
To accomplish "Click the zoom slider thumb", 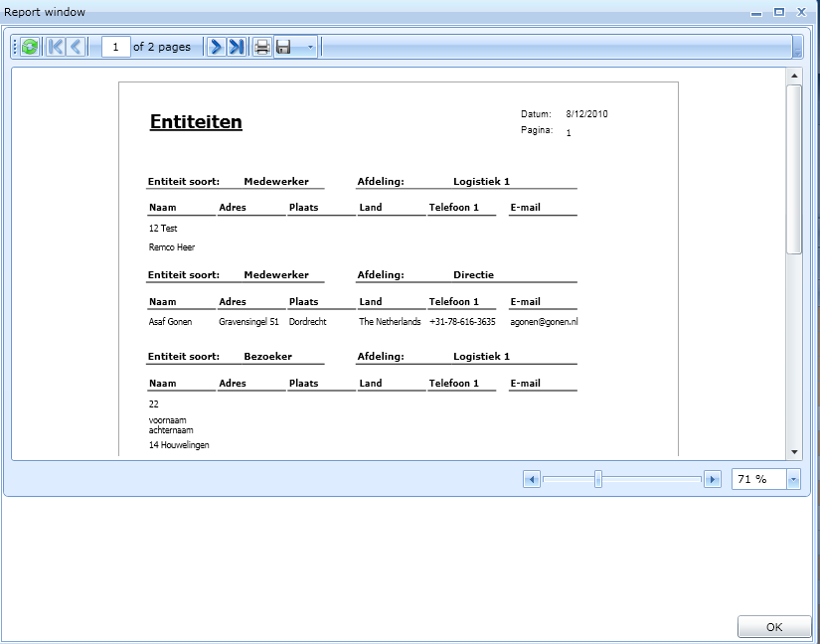I will point(598,479).
